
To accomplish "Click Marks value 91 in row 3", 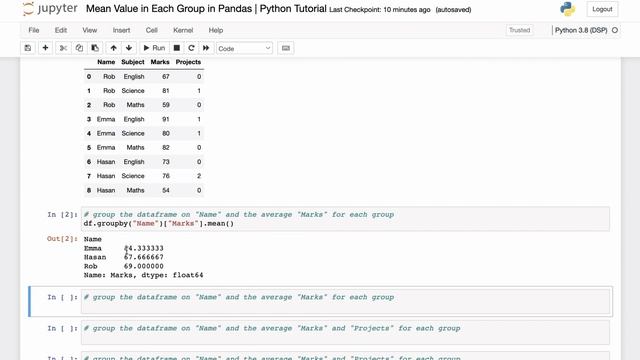I will click(x=165, y=119).
